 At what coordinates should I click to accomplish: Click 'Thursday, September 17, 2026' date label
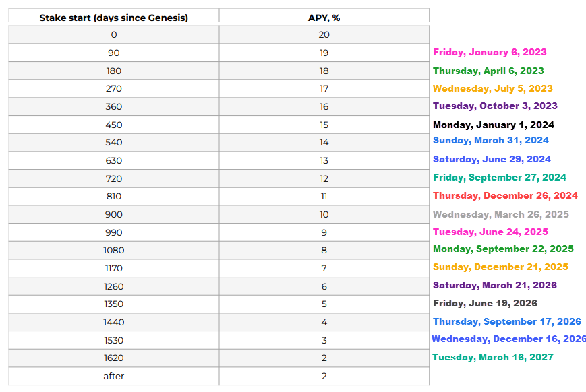[x=507, y=321]
